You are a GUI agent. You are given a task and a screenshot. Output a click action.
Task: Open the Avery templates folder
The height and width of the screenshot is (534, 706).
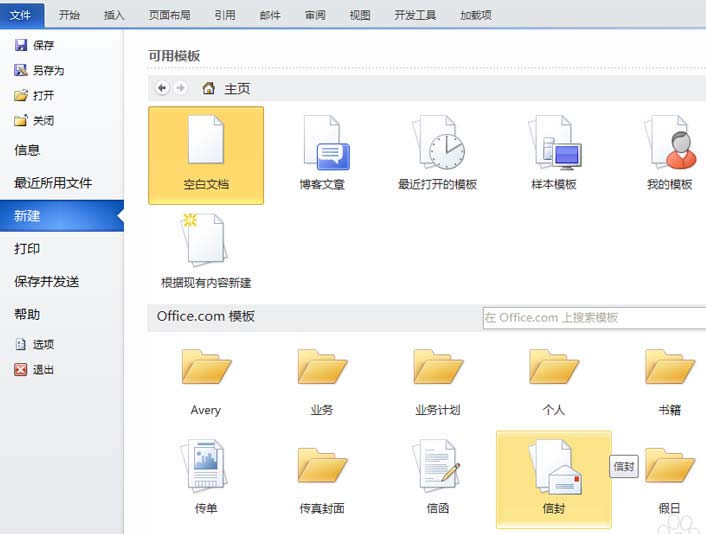tap(206, 380)
